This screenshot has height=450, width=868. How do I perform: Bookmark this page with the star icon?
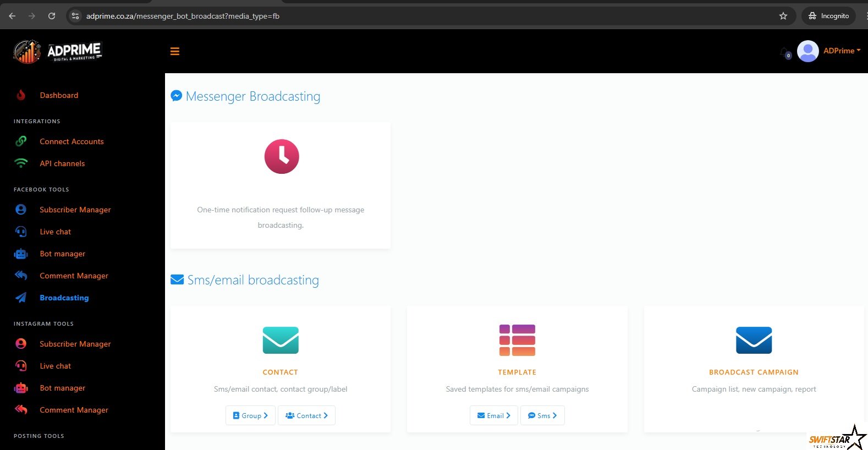(783, 16)
